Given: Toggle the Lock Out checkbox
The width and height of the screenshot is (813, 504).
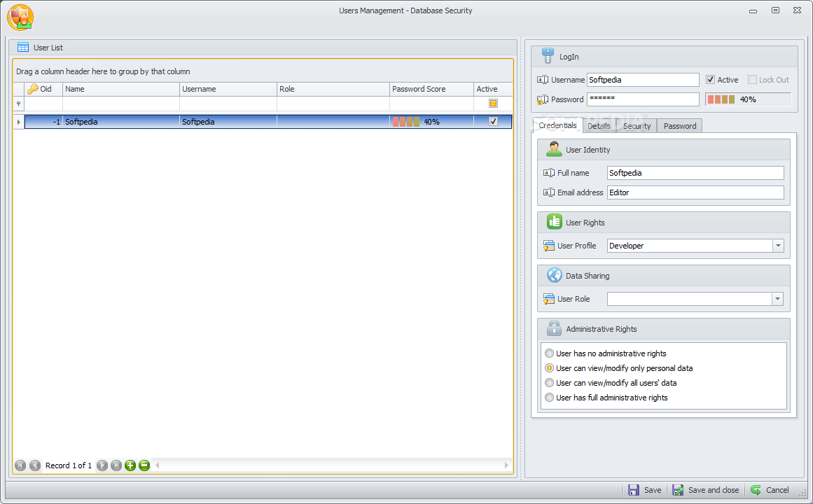Looking at the screenshot, I should point(752,79).
